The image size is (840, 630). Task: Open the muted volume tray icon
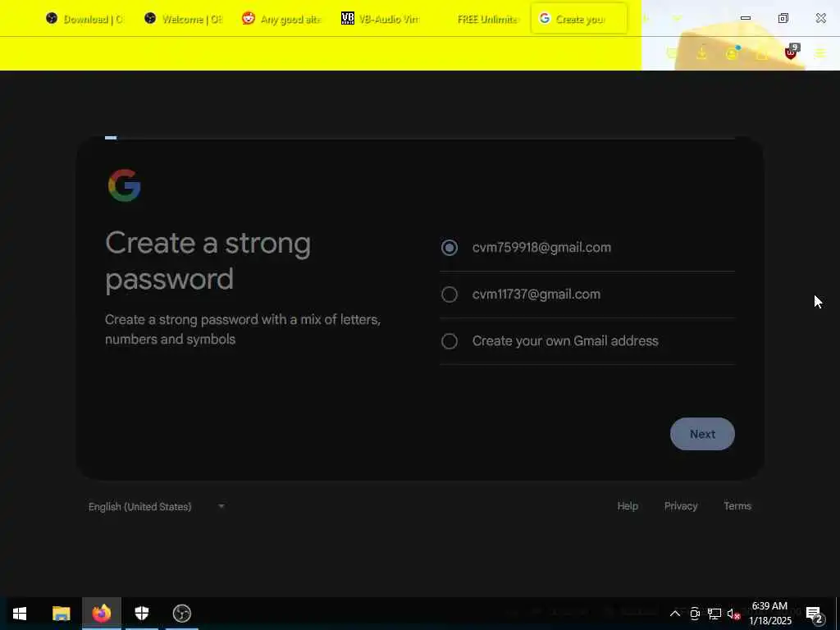[x=733, y=614]
